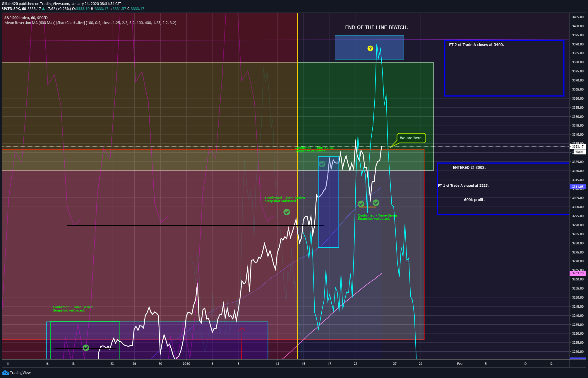Select 'PT 2 of Trade A closes at 3400.' note
Screen dimensions: 588x378
click(476, 45)
